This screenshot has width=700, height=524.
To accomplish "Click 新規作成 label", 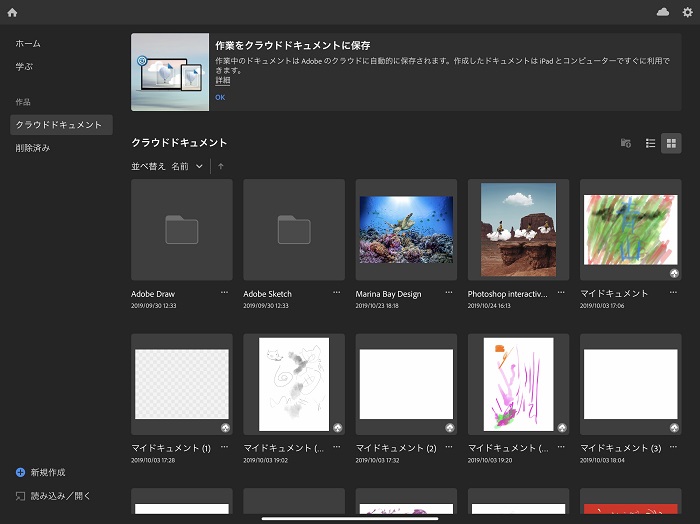I will (48, 472).
